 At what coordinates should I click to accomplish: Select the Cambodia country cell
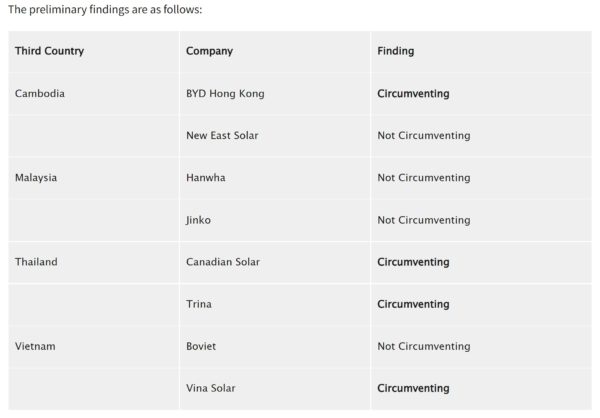[41, 93]
